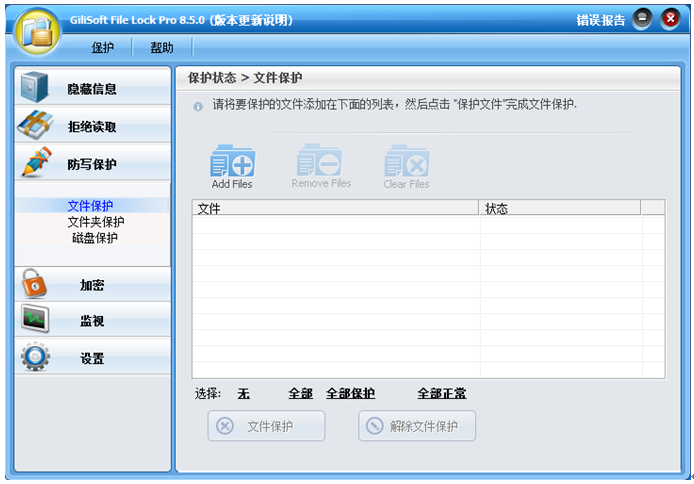Click the Add Files folder icon
Screen dimensions: 694x484
click(x=232, y=161)
